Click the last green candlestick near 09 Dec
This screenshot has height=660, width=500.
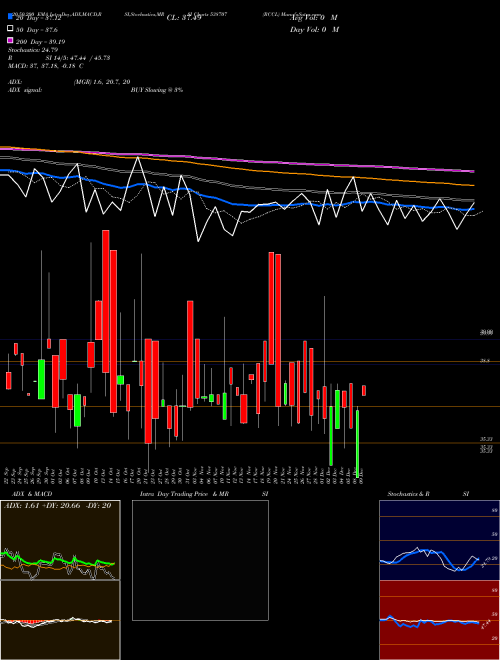click(x=358, y=444)
